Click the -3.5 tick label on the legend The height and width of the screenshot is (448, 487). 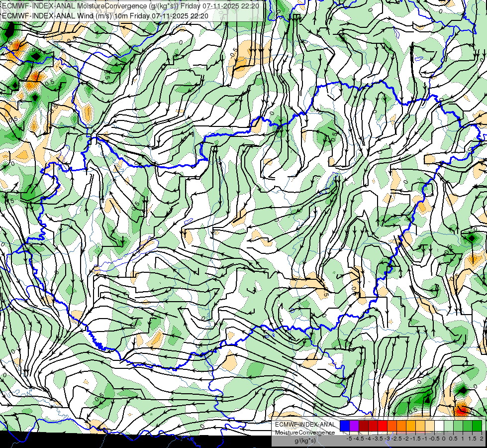pos(378,439)
